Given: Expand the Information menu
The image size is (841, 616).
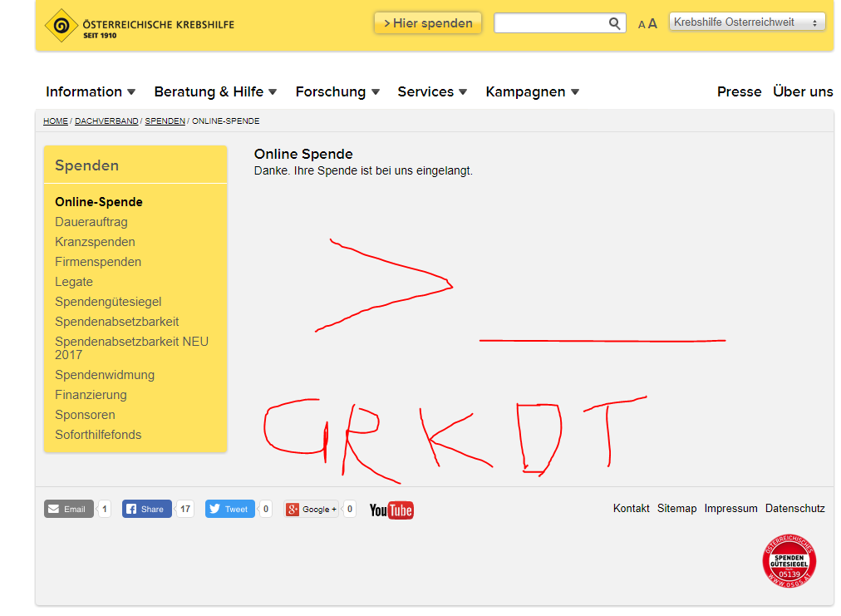Looking at the screenshot, I should [x=91, y=91].
